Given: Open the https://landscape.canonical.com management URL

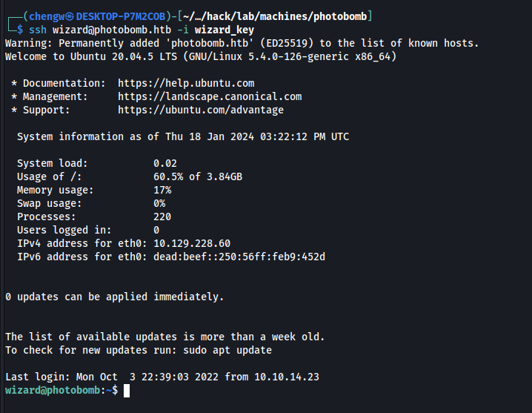Looking at the screenshot, I should [210, 96].
